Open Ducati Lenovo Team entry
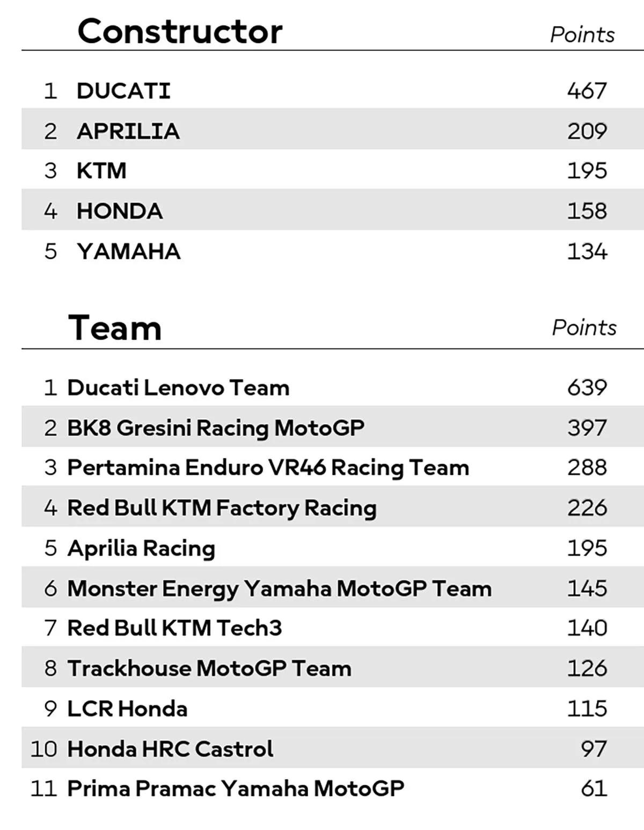644x830 pixels. [178, 388]
